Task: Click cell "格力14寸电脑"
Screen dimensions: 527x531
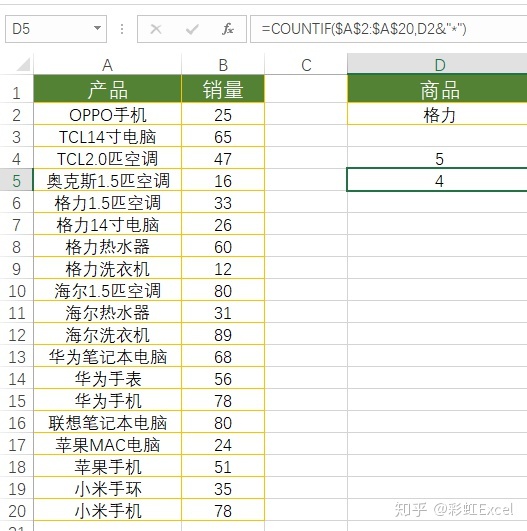Action: pos(107,225)
